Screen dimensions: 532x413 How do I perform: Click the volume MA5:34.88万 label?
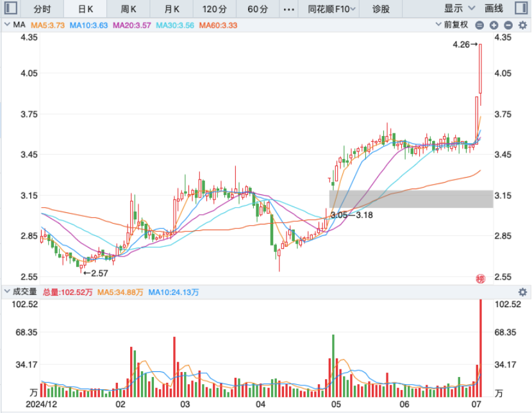pos(120,292)
